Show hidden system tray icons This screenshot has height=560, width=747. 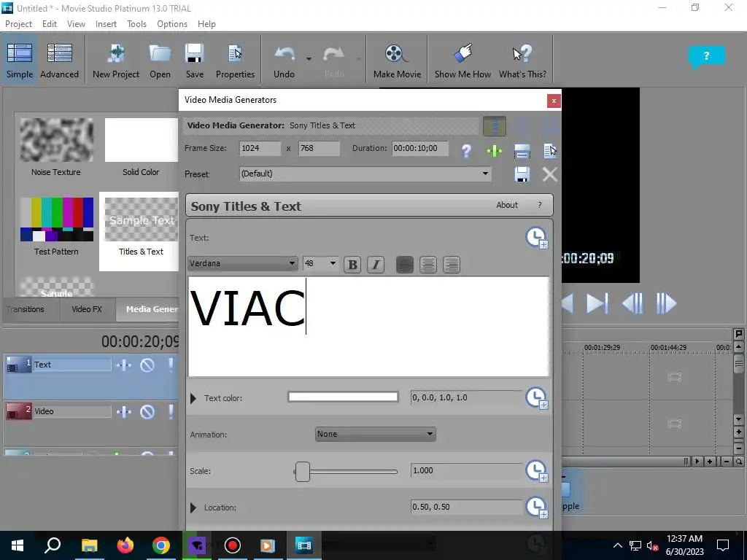click(x=617, y=545)
